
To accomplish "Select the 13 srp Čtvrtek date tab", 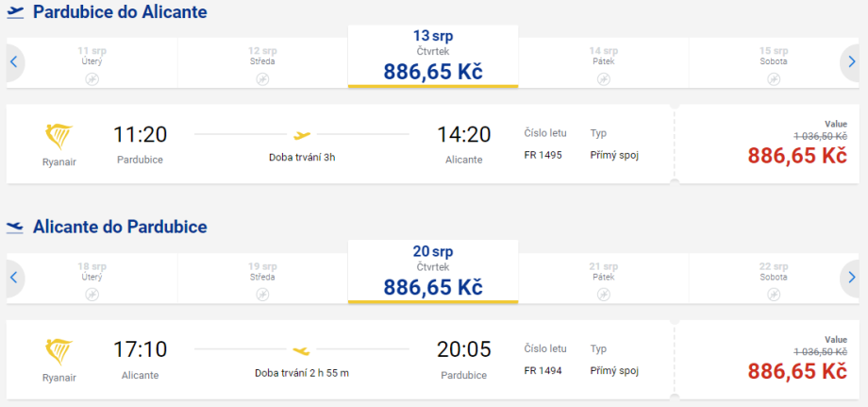I will 433,57.
